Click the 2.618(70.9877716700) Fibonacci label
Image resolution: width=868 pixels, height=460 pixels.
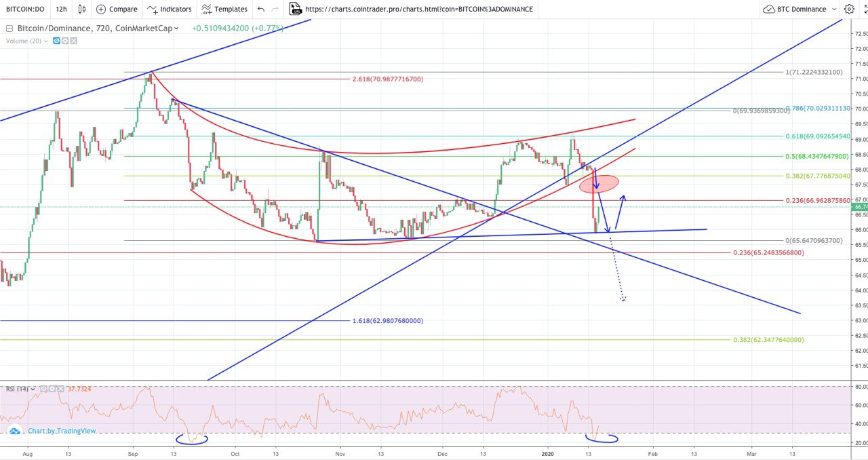[x=388, y=79]
